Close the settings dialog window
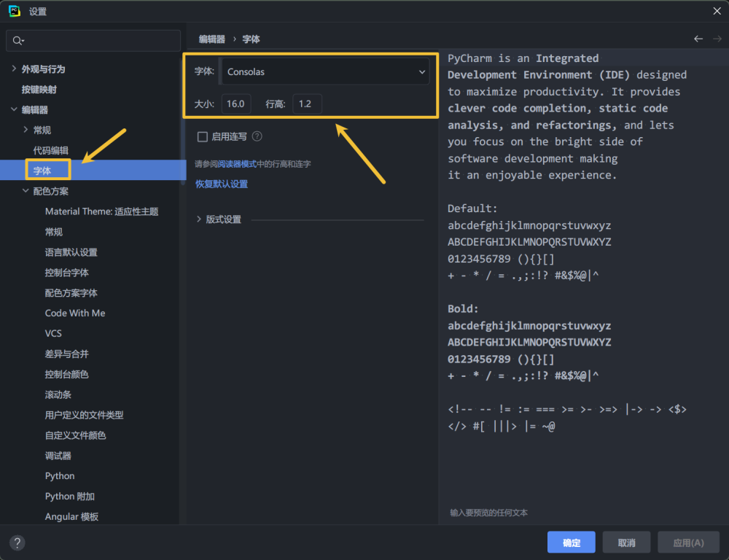The width and height of the screenshot is (729, 560). pyautogui.click(x=716, y=10)
